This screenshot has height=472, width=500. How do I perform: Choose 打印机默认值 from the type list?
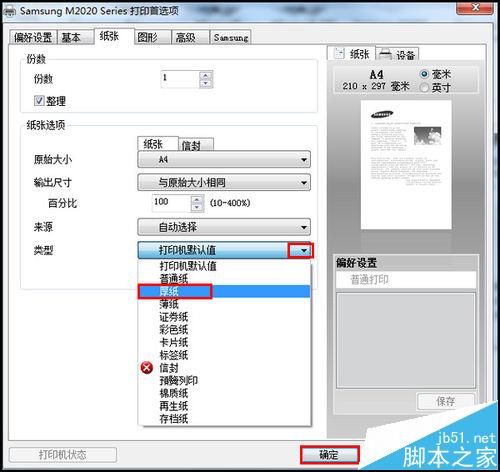(224, 266)
